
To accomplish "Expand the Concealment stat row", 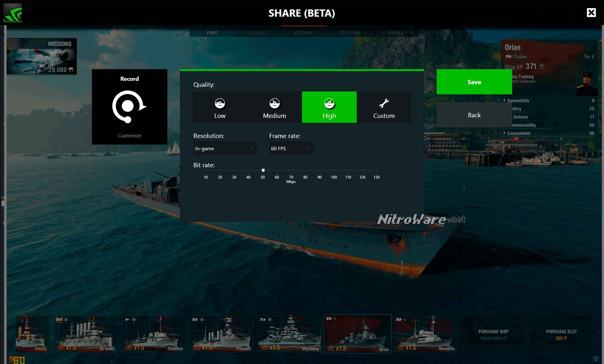I will [549, 133].
